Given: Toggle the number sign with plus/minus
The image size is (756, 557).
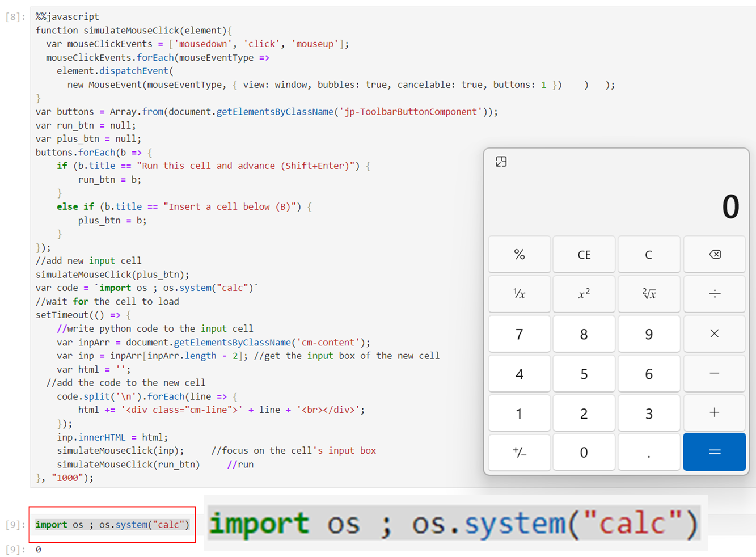Looking at the screenshot, I should pos(519,452).
